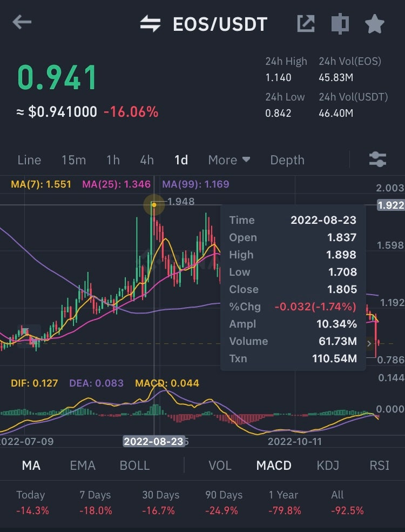Select the Line chart tab
The width and height of the screenshot is (405, 532).
[x=29, y=160]
